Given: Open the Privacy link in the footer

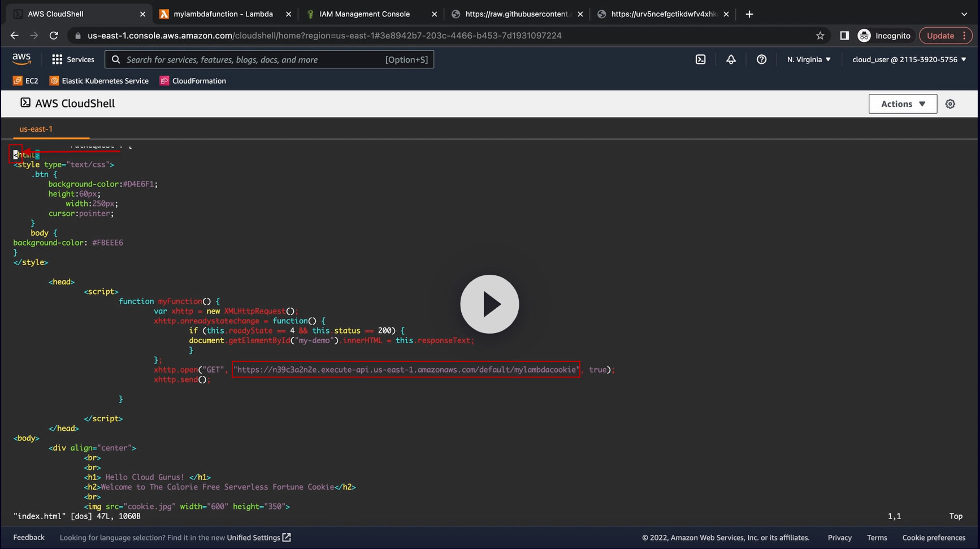Looking at the screenshot, I should tap(839, 538).
